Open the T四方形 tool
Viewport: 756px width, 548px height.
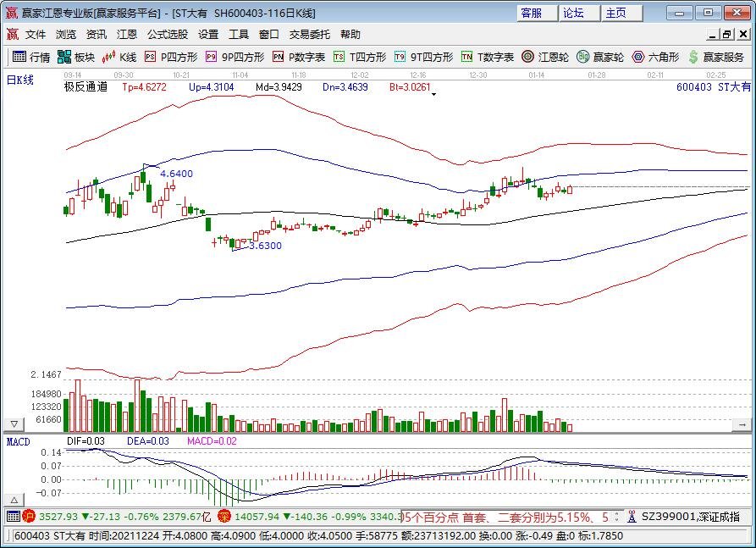tap(360, 57)
